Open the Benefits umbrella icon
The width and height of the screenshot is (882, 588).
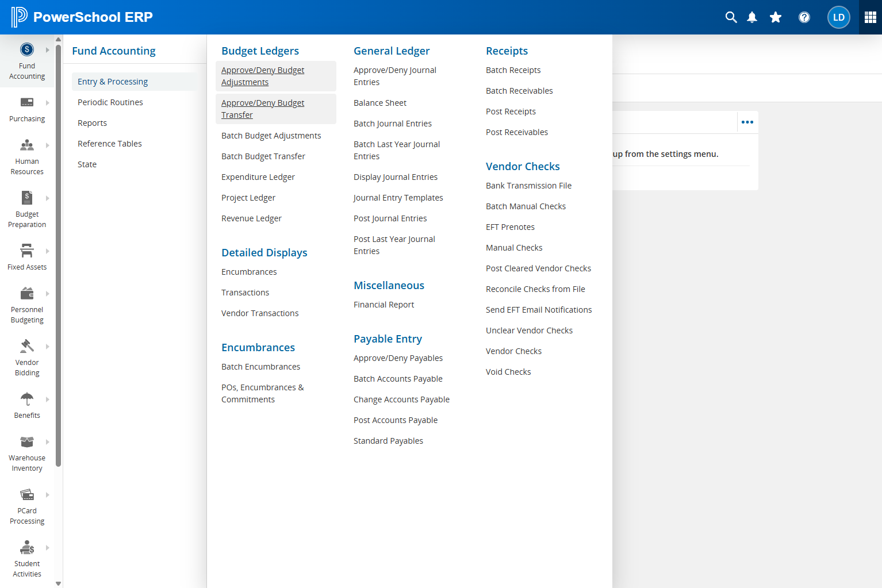coord(27,399)
